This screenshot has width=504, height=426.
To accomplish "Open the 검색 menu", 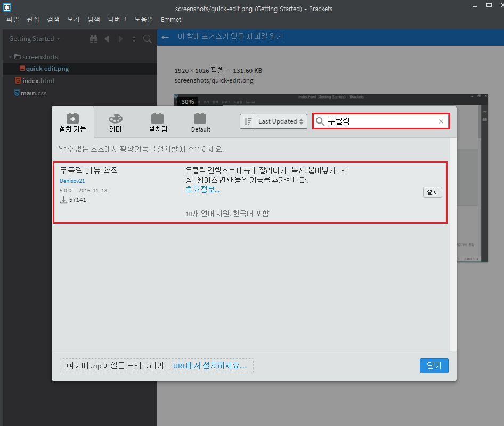I will 53,19.
